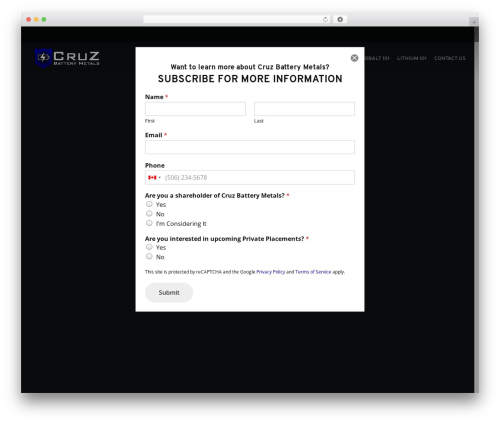500x423 pixels.
Task: Select No for shareholder question
Action: (149, 213)
